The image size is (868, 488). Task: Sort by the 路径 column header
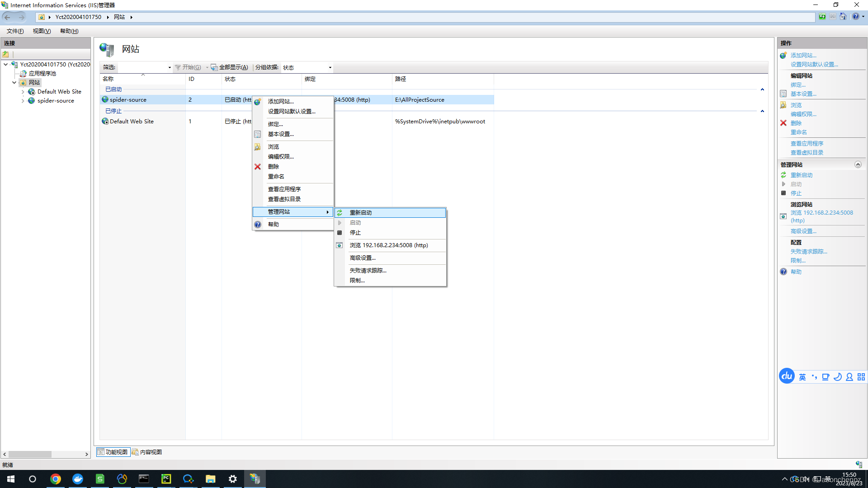(x=443, y=79)
